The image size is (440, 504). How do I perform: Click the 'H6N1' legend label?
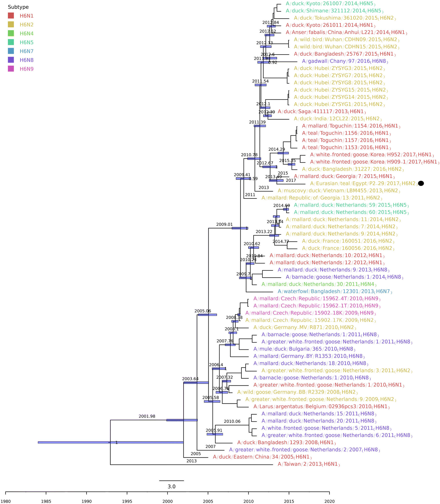[x=26, y=16]
